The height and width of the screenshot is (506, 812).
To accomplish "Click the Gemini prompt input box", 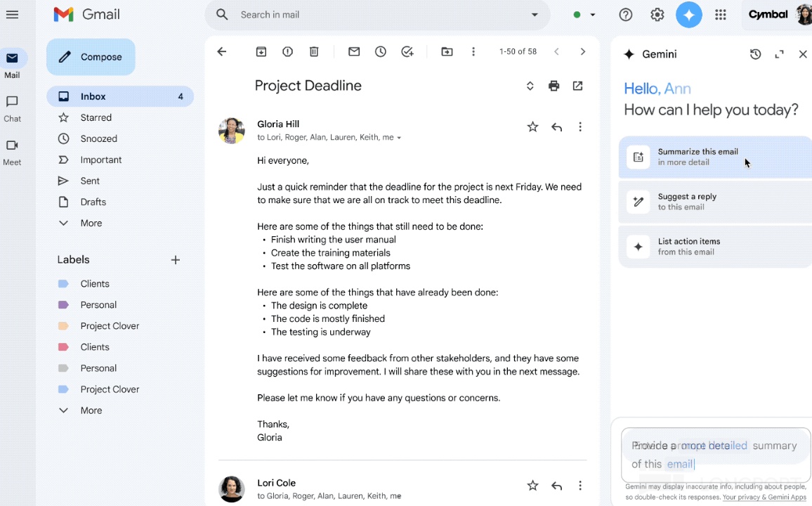I will pos(715,455).
